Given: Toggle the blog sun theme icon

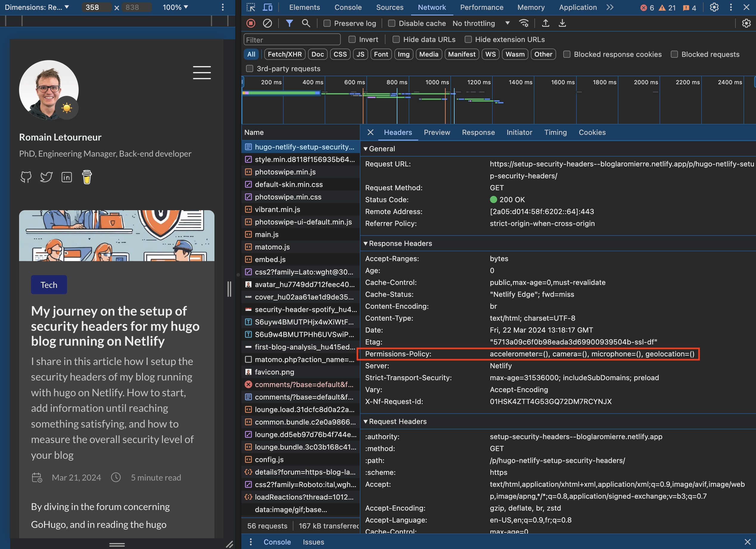Looking at the screenshot, I should click(x=67, y=107).
